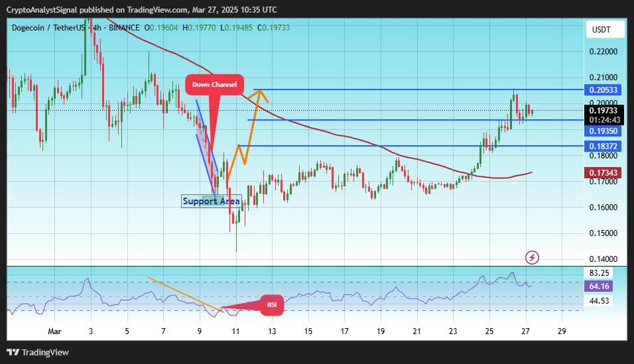Click date 27 on the time axis
The height and width of the screenshot is (364, 634).
click(526, 332)
